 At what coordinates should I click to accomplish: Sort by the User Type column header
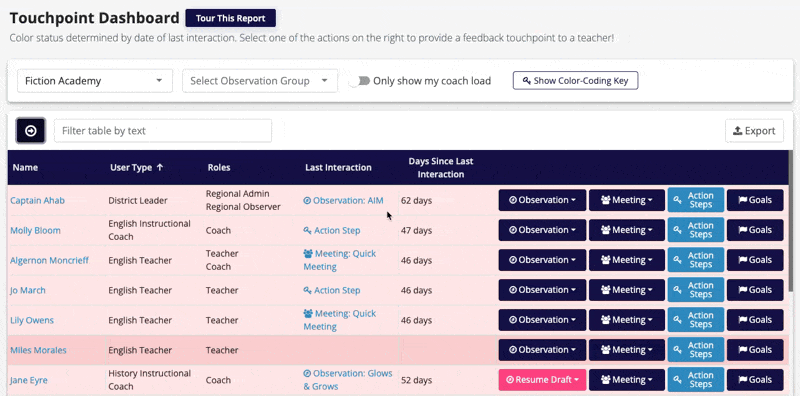[137, 167]
